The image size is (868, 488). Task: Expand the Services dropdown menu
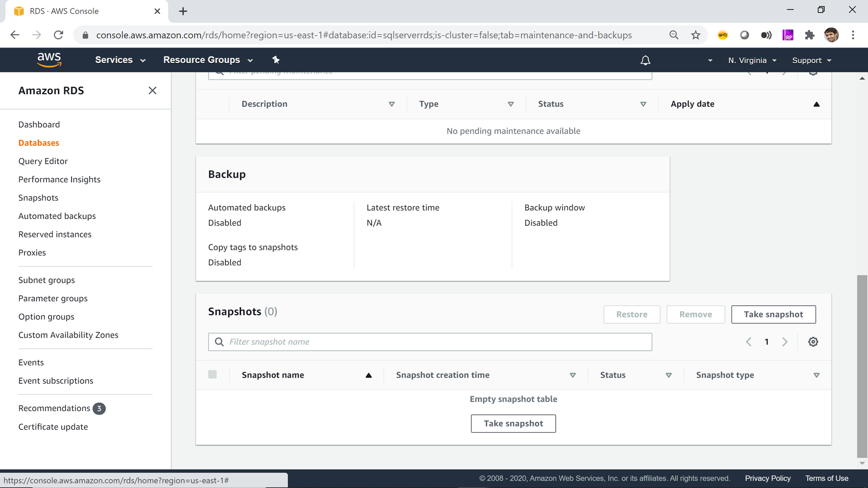coord(120,60)
